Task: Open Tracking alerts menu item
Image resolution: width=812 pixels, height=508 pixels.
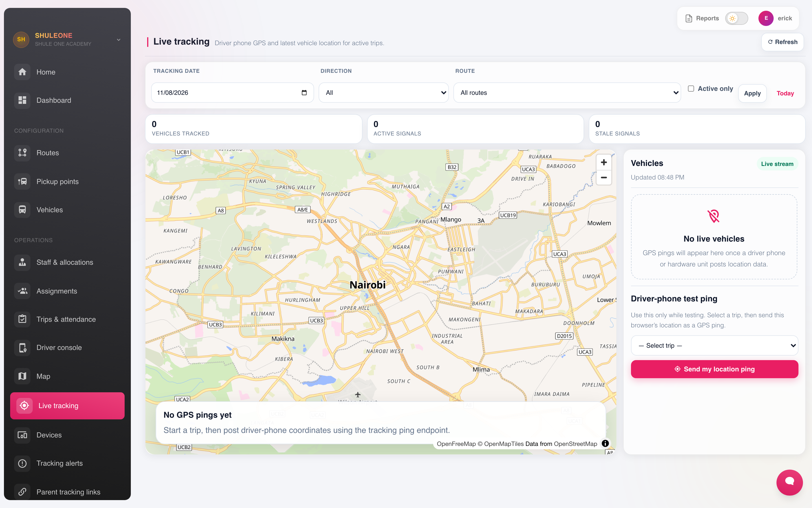Action: (x=67, y=463)
